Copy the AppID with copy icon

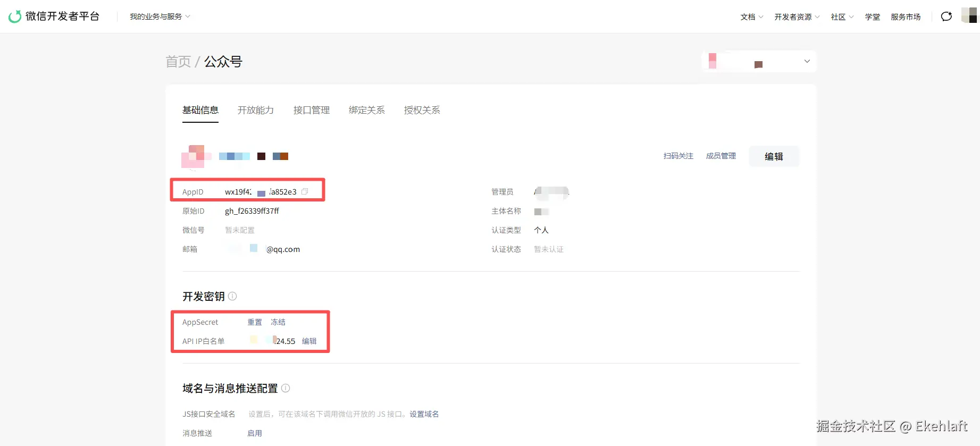305,191
